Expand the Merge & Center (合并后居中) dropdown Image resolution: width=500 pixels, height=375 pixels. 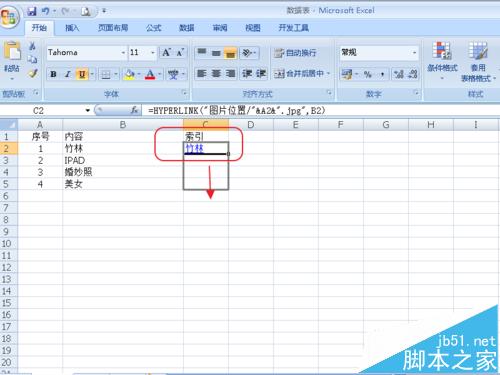328,73
